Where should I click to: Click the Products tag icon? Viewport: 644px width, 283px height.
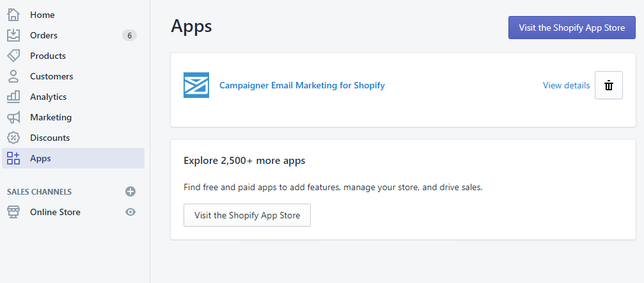13,56
